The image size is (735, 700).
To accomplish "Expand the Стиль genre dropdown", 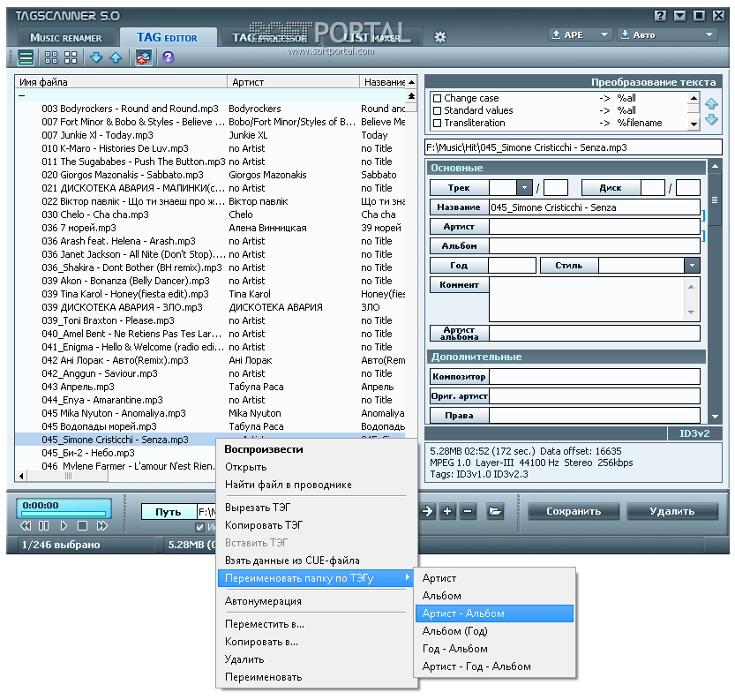I will click(x=692, y=266).
